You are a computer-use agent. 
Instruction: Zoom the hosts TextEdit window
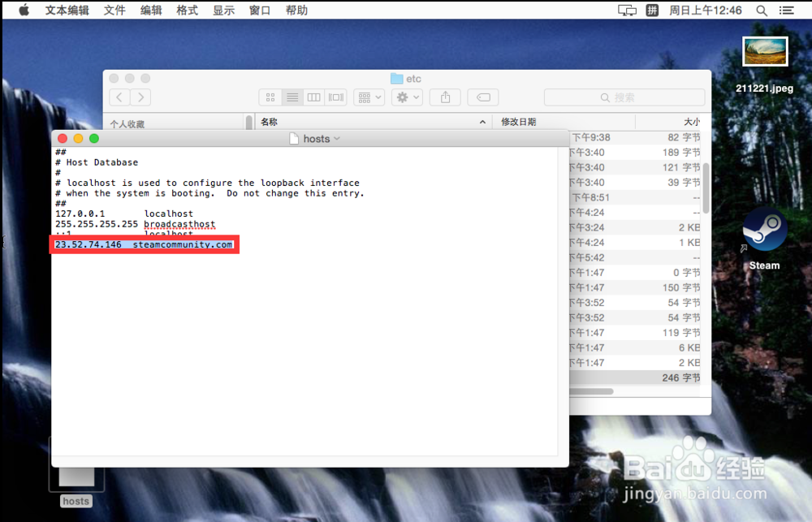(93, 138)
